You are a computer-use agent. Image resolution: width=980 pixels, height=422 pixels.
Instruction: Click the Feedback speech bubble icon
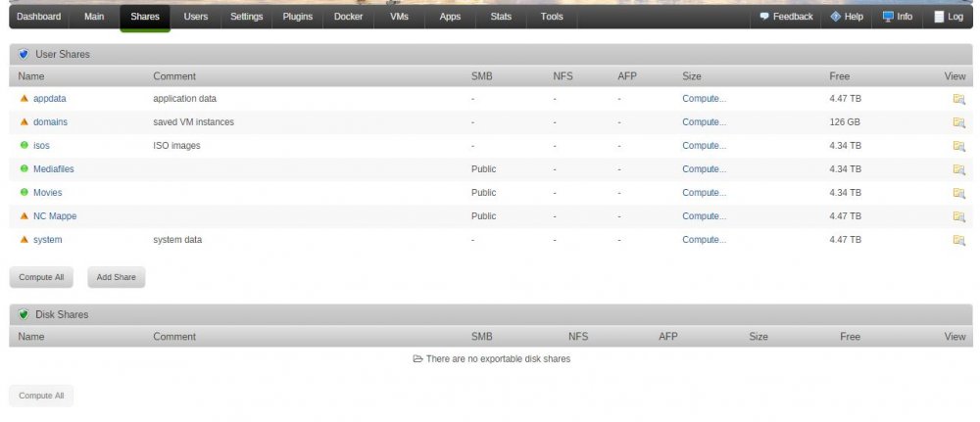click(763, 17)
